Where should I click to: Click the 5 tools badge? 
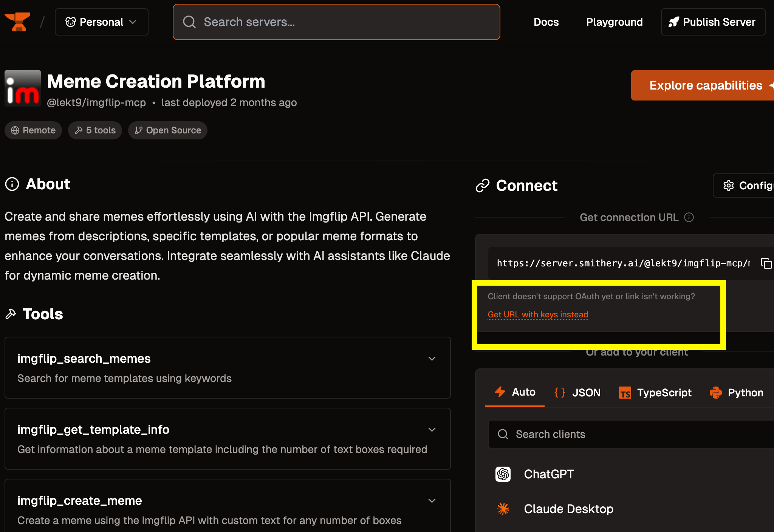tap(95, 130)
